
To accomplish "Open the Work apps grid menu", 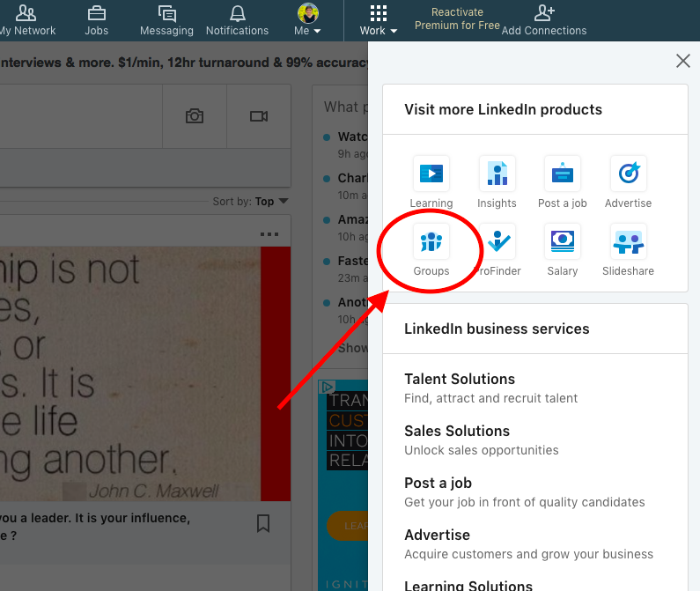I will pos(378,20).
